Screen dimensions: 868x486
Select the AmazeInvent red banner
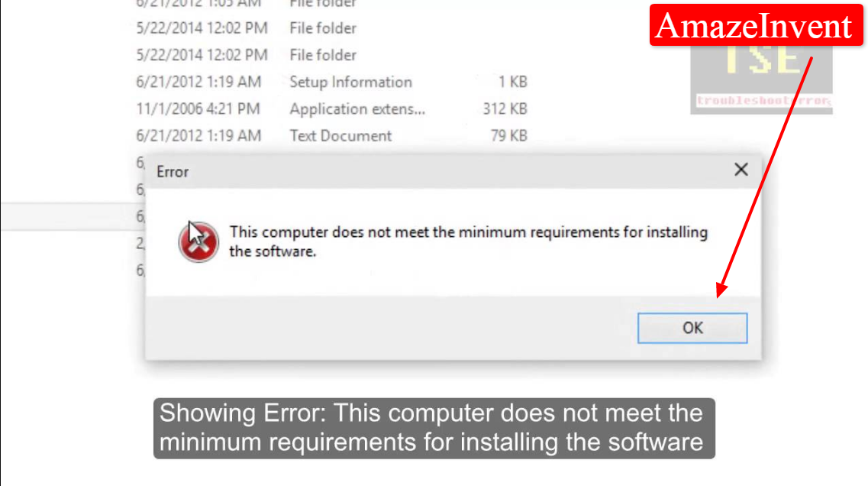(757, 25)
